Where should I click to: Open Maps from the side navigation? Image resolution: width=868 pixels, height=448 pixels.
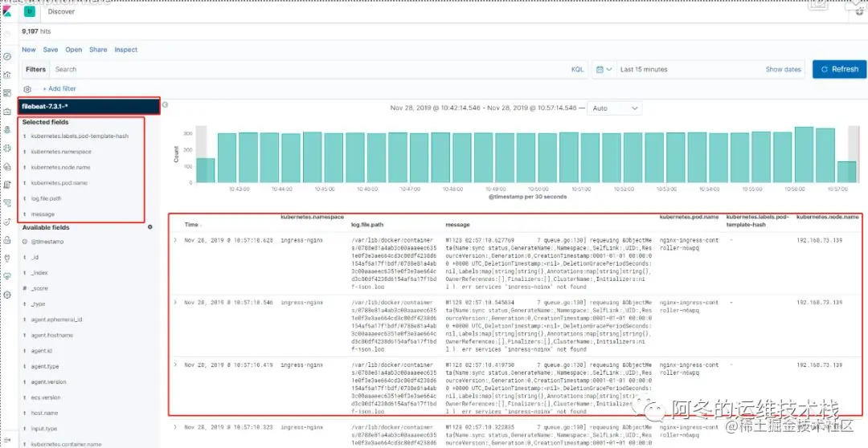tap(7, 129)
